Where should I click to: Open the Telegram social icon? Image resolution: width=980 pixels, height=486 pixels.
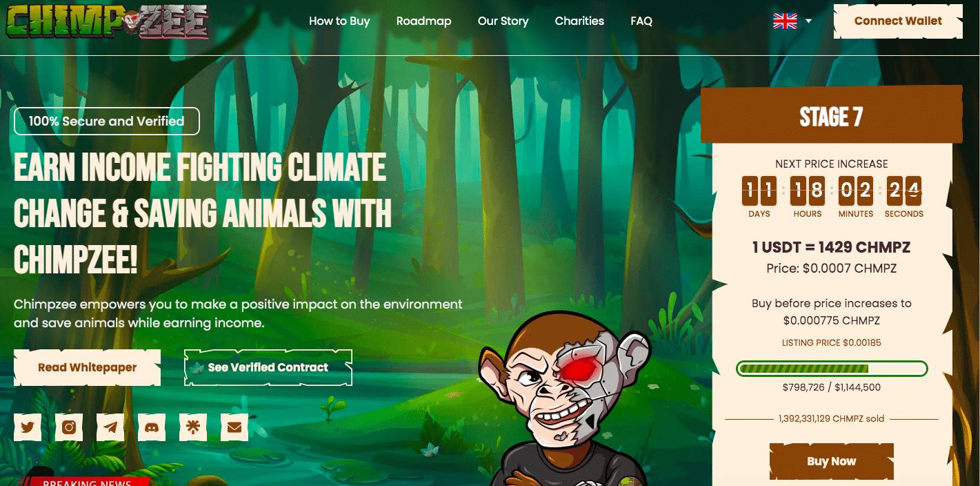110,427
